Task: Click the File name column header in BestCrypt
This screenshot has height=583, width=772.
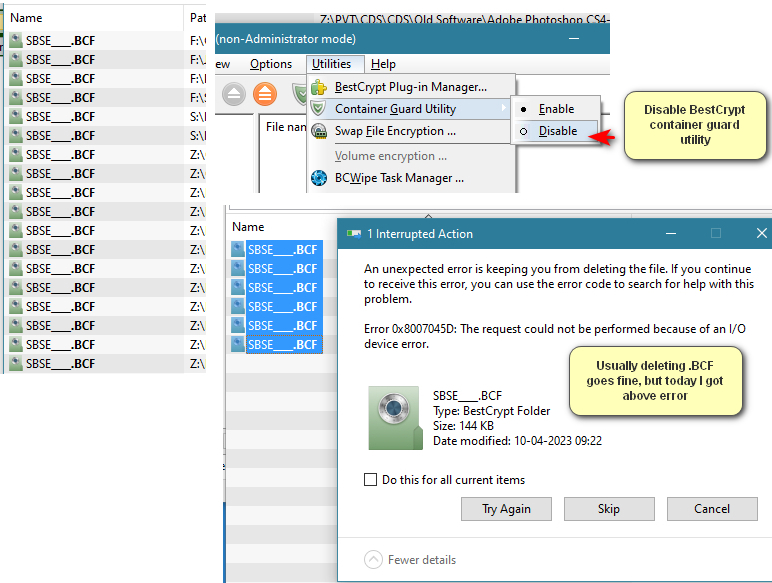Action: tap(286, 127)
